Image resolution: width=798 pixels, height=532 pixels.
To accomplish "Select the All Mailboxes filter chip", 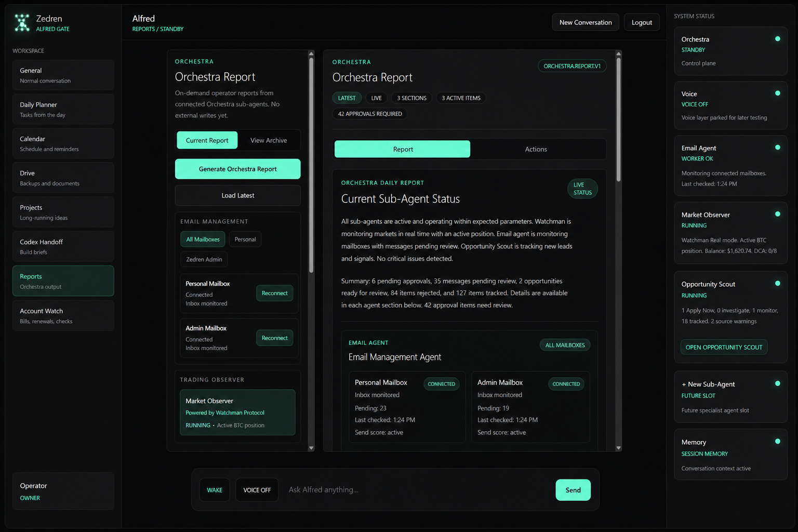I will [x=203, y=240].
